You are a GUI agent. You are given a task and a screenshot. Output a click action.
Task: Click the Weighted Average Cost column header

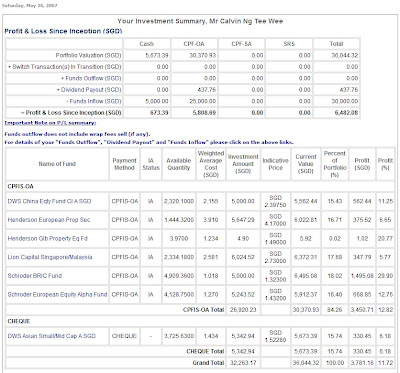211,164
